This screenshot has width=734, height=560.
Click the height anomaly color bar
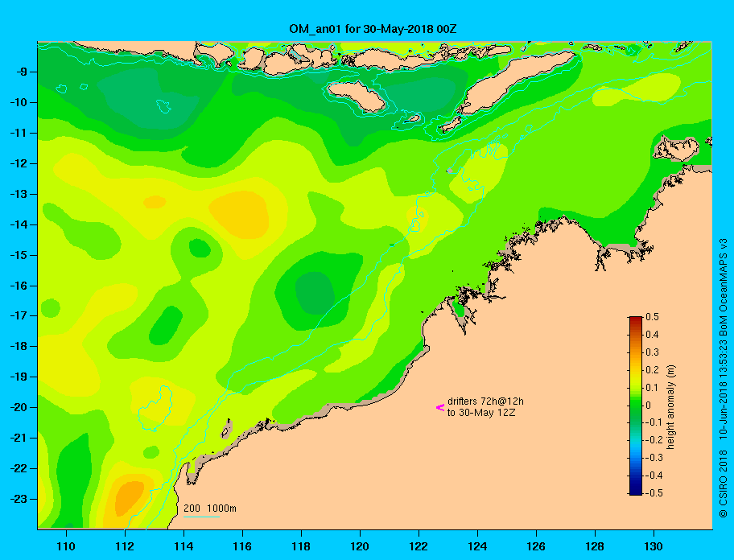tap(636, 406)
